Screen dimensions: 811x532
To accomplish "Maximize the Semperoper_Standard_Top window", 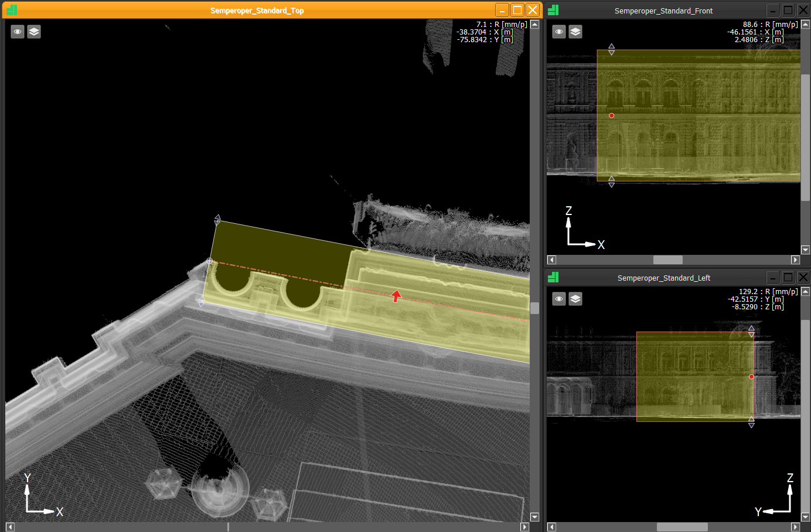I will point(517,10).
